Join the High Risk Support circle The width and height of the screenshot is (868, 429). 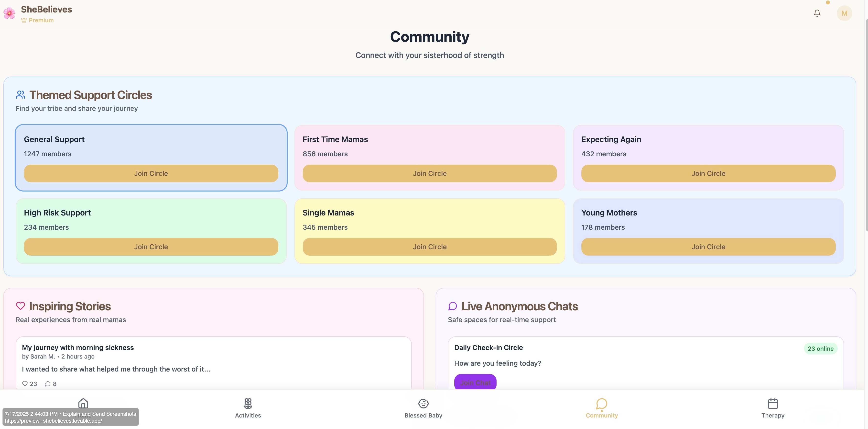(151, 247)
